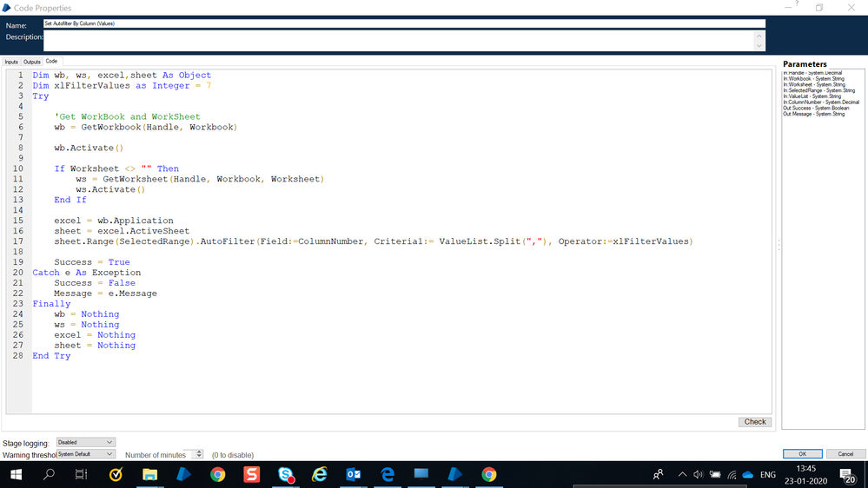Open Microsoft Edge from taskbar
This screenshot has width=868, height=488.
(x=388, y=474)
